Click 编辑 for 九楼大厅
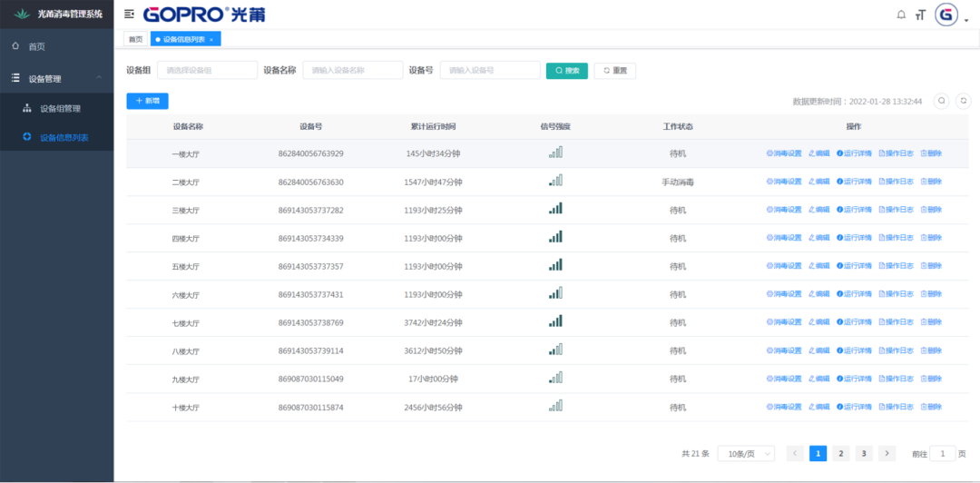The width and height of the screenshot is (980, 483). click(818, 379)
